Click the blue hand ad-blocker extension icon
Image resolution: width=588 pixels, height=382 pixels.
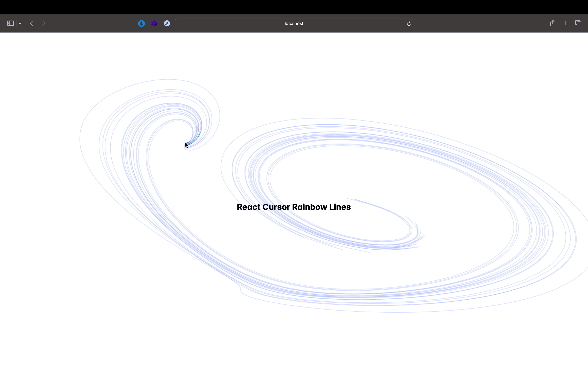pyautogui.click(x=141, y=23)
